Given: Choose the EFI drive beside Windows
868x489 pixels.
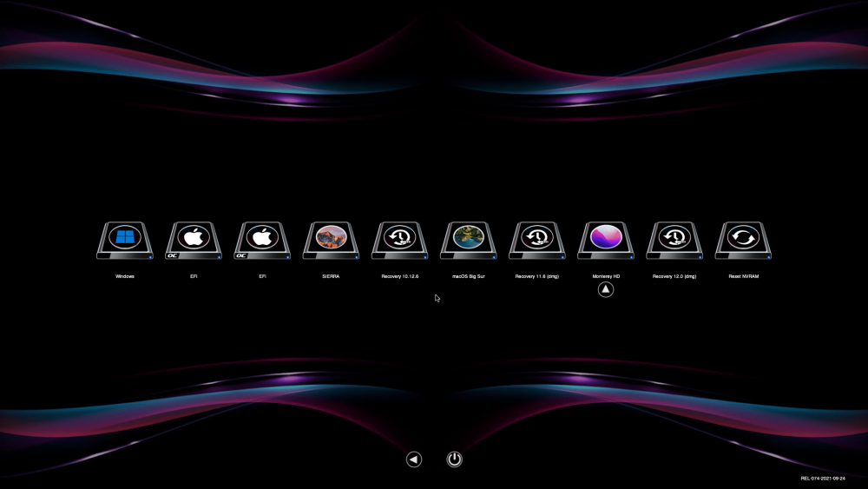Looking at the screenshot, I should (x=194, y=241).
